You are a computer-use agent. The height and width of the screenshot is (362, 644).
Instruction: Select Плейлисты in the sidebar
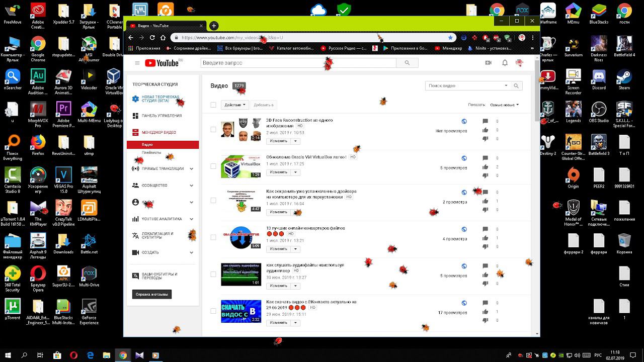coord(151,153)
